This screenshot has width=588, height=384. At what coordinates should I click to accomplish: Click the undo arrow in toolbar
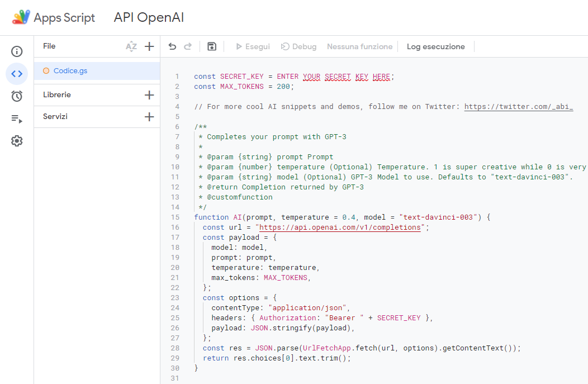pyautogui.click(x=172, y=46)
